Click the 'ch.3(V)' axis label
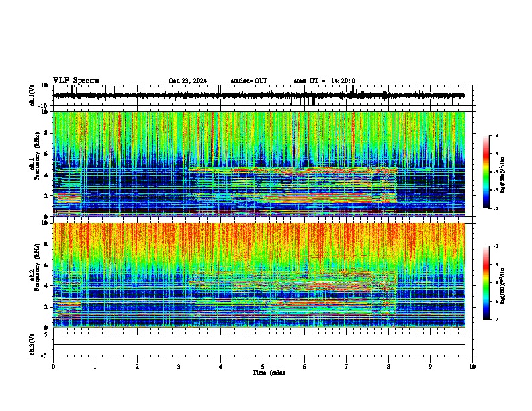532x411 pixels. [x=32, y=345]
